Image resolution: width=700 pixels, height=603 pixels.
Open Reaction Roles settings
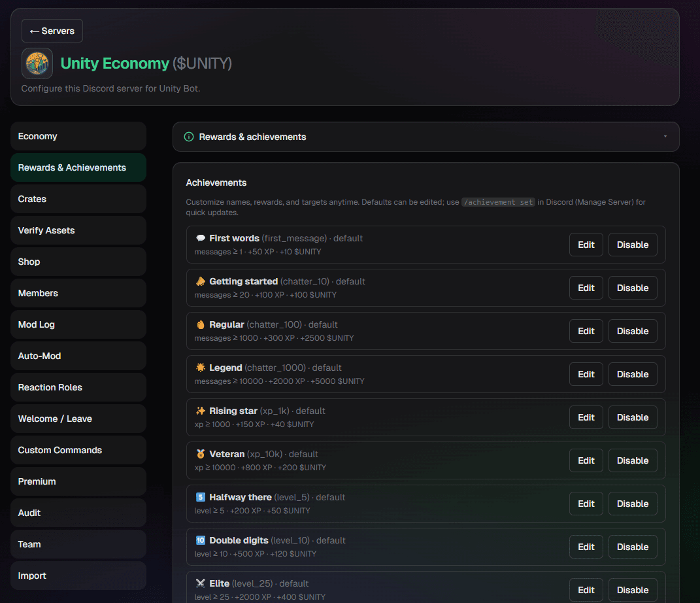point(78,387)
